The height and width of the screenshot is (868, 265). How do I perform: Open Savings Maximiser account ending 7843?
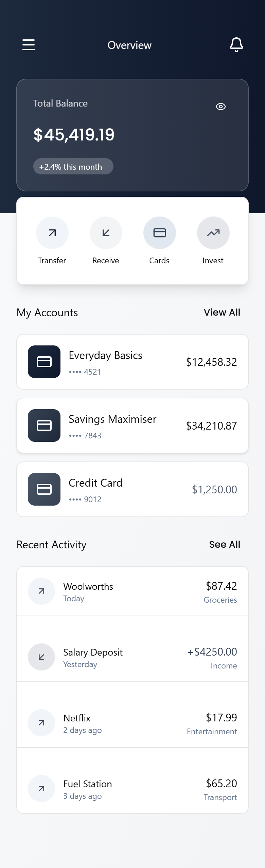pyautogui.click(x=132, y=426)
